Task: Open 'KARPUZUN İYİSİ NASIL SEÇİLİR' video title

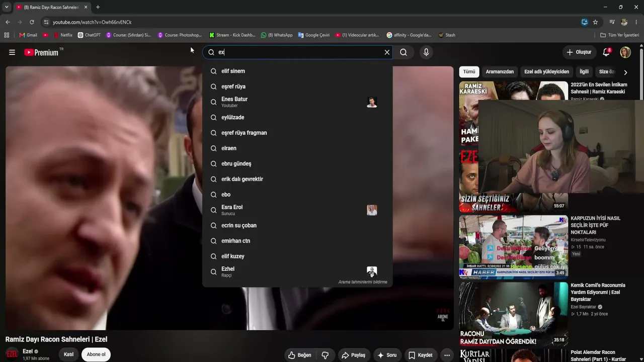Action: (596, 225)
